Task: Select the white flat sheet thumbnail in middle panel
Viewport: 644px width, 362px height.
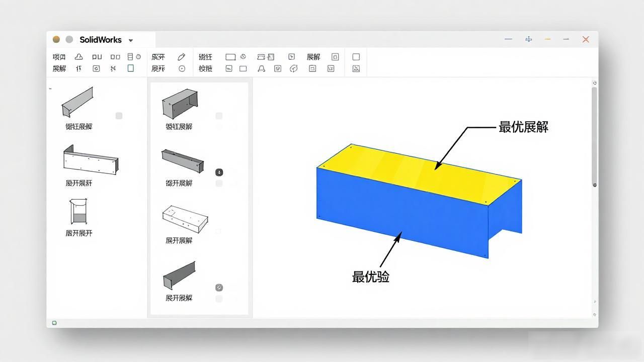Action: point(185,220)
